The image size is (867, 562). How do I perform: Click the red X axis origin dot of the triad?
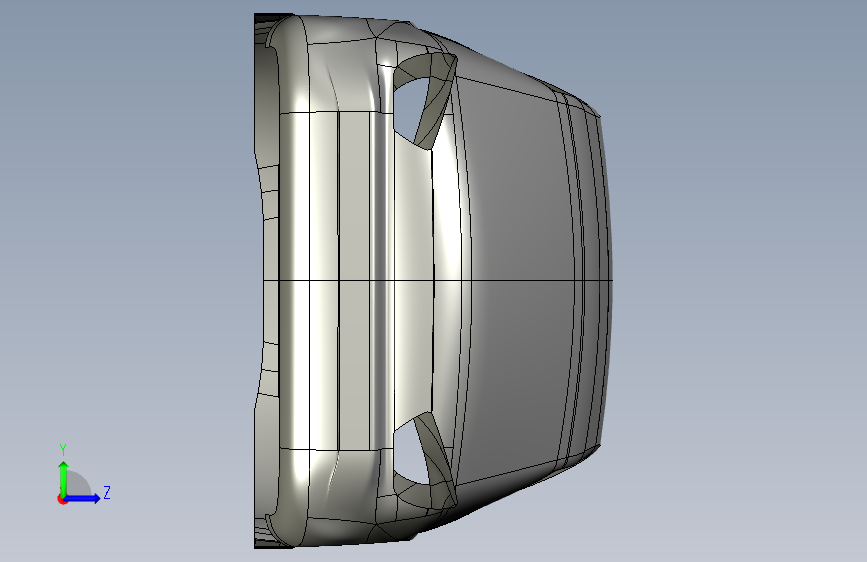click(x=62, y=500)
